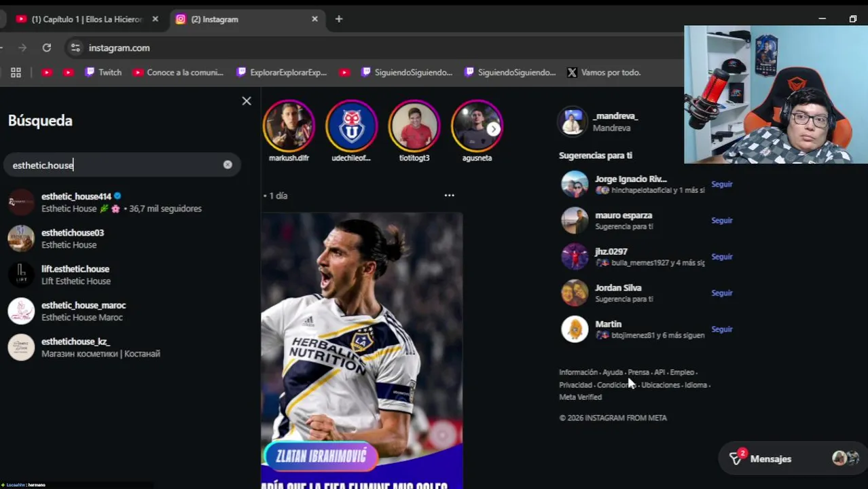This screenshot has height=489, width=868.
Task: Open second YouTube bookmark icon
Action: coord(68,73)
